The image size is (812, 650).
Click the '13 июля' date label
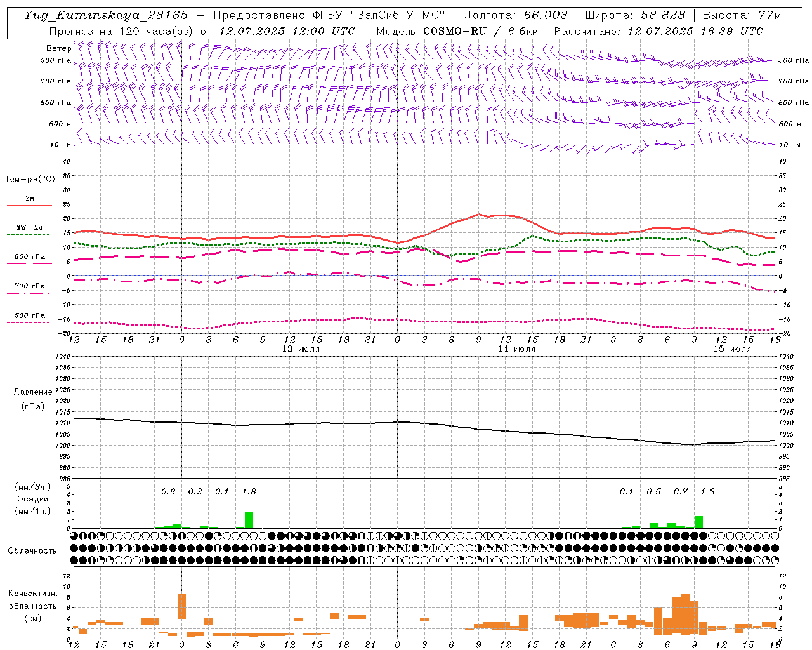[x=300, y=349]
